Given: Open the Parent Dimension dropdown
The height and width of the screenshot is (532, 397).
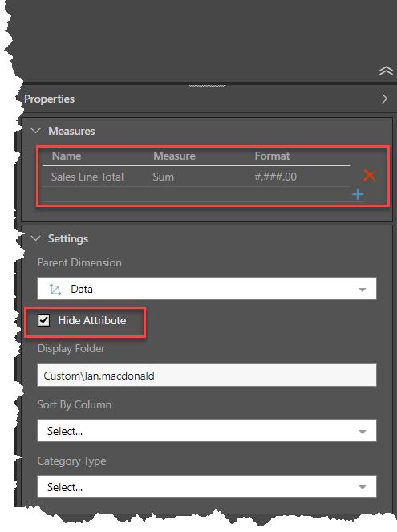Looking at the screenshot, I should point(207,289).
